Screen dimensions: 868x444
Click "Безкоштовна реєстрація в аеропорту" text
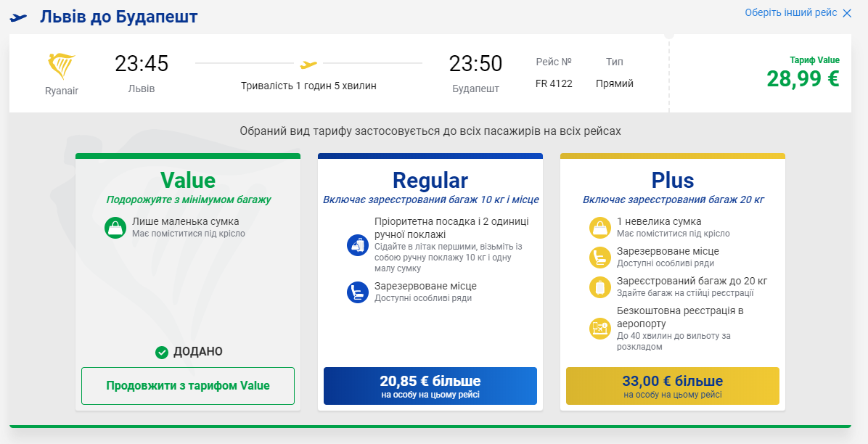tap(680, 316)
